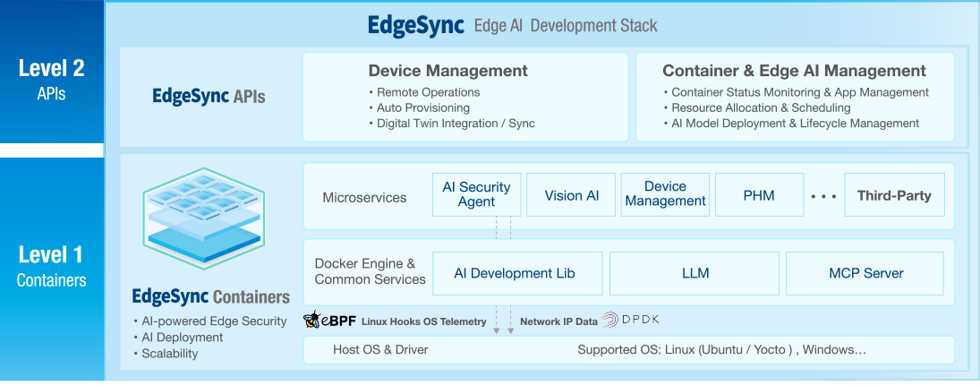Switch to the Level 1 Containers tab

click(52, 267)
